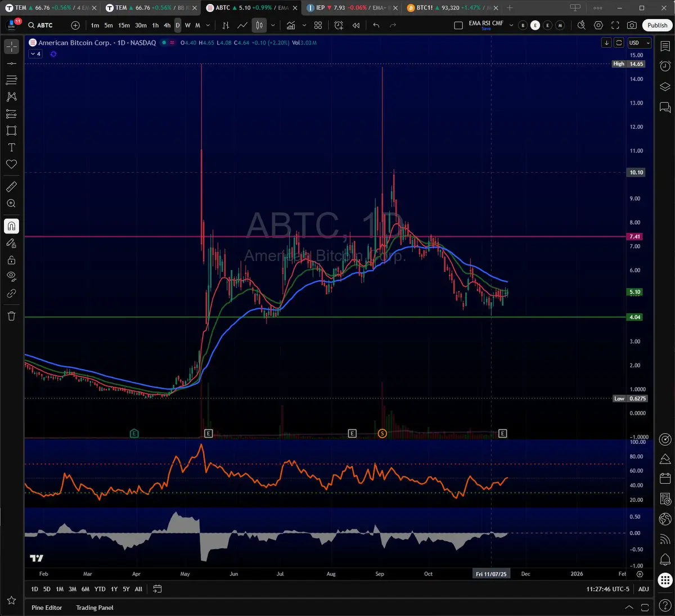
Task: Toggle stay in drawing mode
Action: pos(11,243)
